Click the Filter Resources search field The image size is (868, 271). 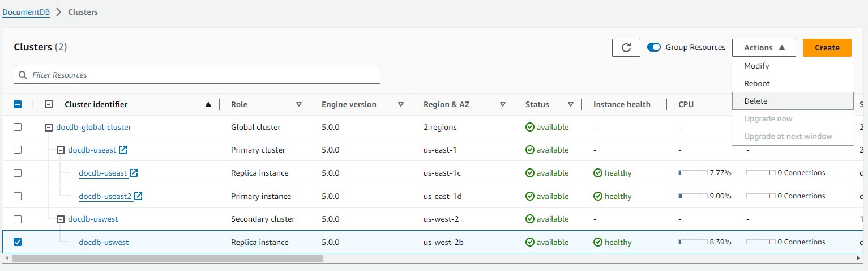pos(197,75)
